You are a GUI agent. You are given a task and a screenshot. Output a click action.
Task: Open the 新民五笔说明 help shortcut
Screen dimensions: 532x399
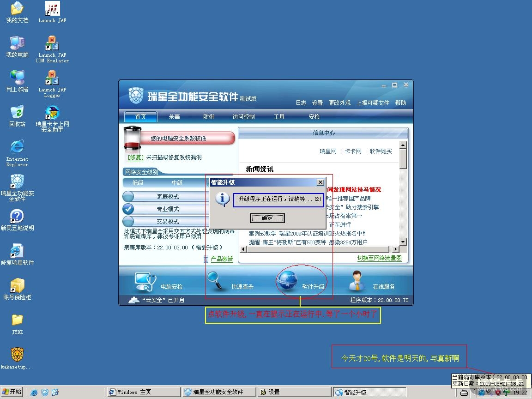point(17,220)
